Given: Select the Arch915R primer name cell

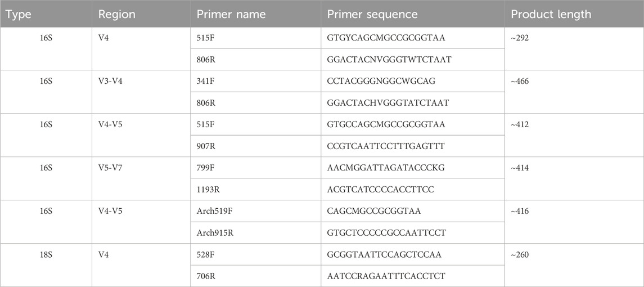Looking at the screenshot, I should tap(255, 233).
